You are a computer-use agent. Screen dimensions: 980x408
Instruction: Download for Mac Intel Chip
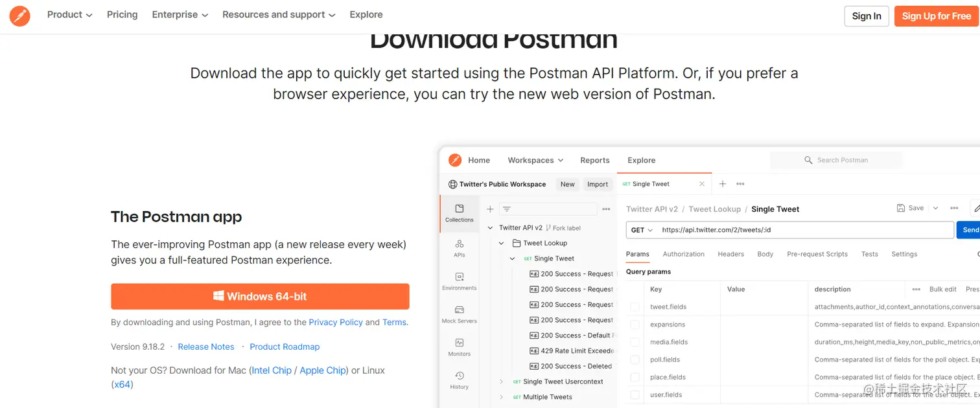272,370
